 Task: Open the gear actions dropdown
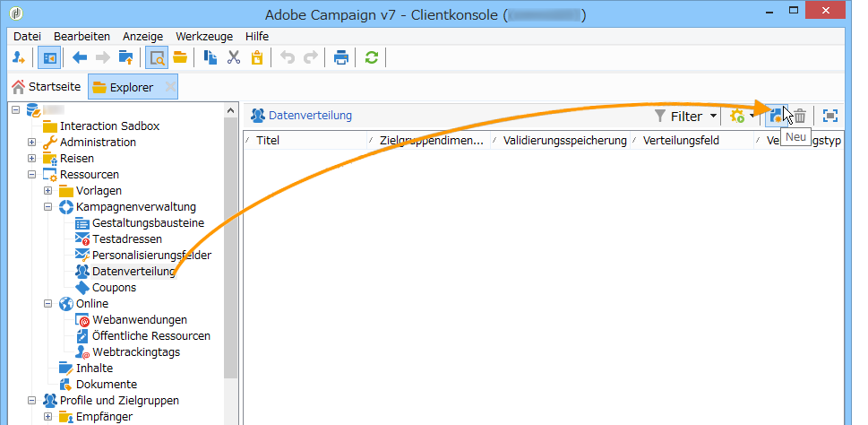coord(743,117)
